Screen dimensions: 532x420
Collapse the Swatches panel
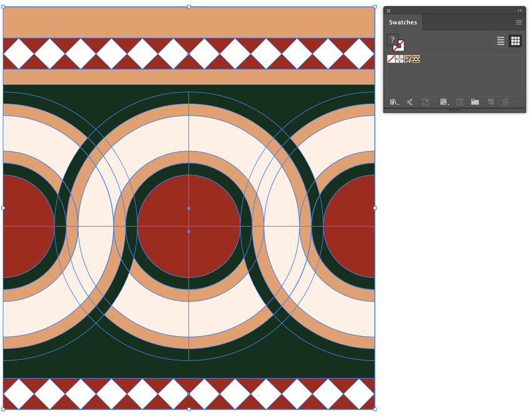tap(519, 11)
